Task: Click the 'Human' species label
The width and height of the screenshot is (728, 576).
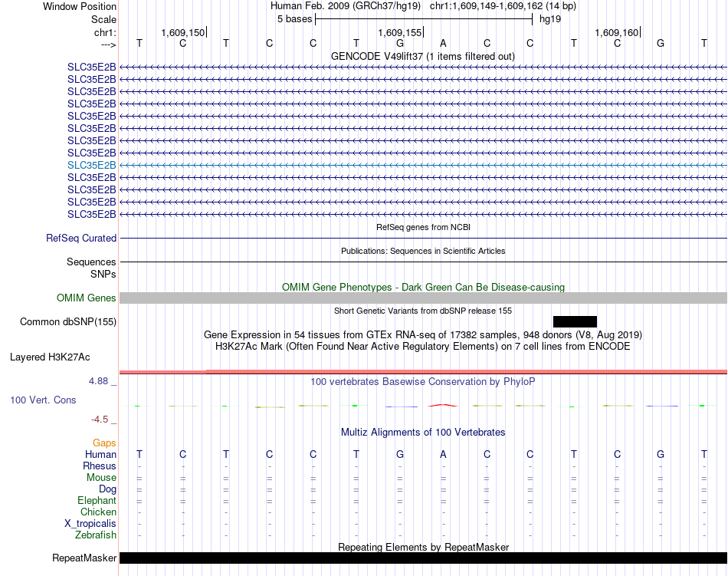Action: [x=100, y=454]
